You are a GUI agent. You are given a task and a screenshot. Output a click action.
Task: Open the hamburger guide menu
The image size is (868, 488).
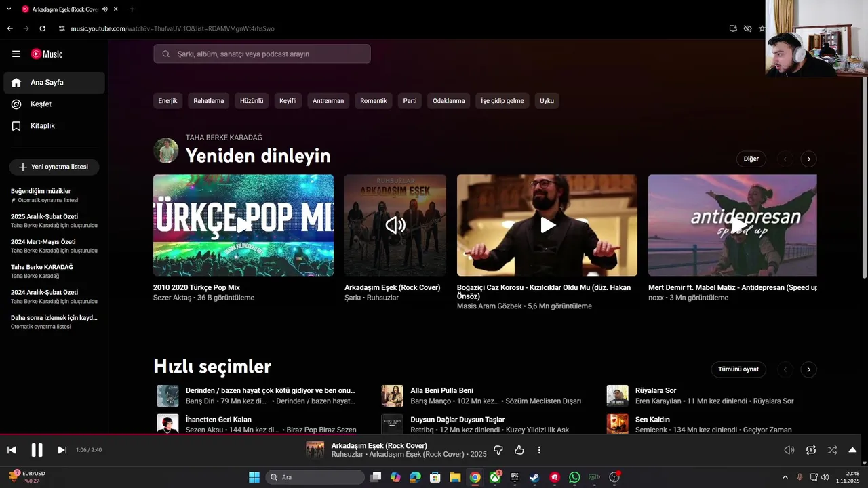click(x=16, y=54)
